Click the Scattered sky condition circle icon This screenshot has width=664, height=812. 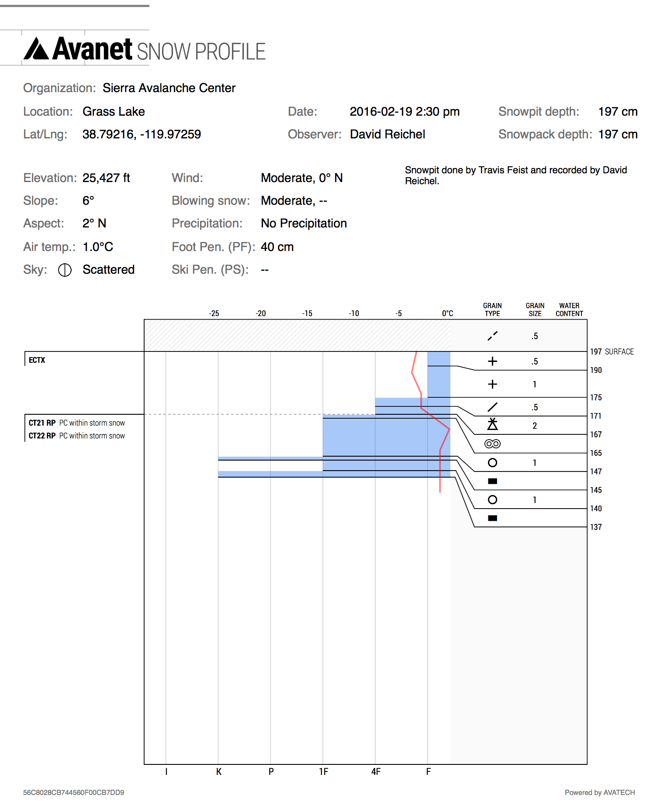[x=65, y=270]
